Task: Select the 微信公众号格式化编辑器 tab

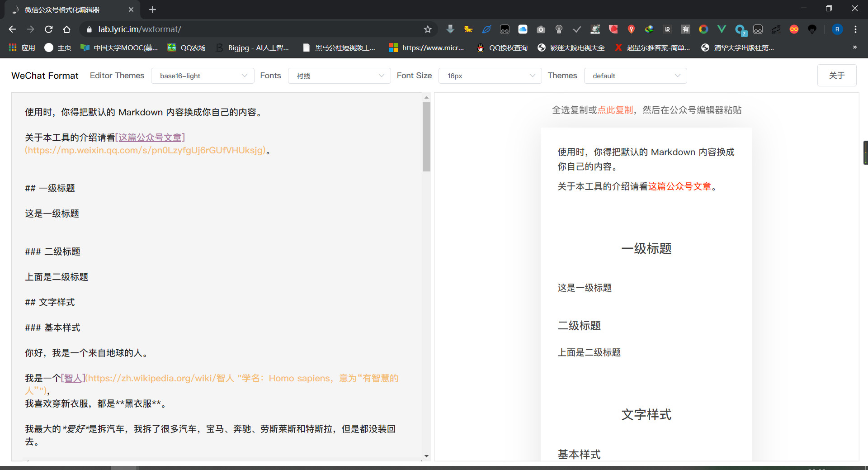Action: coord(68,9)
